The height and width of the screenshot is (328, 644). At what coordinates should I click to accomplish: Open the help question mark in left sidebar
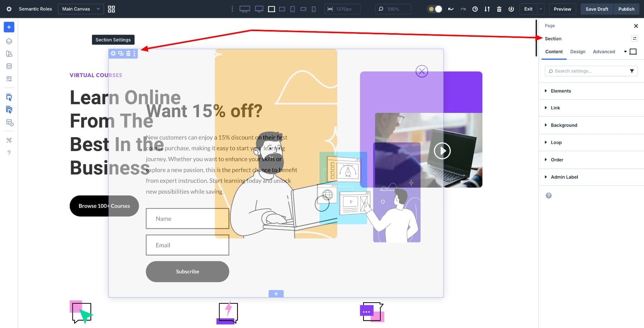click(x=9, y=153)
